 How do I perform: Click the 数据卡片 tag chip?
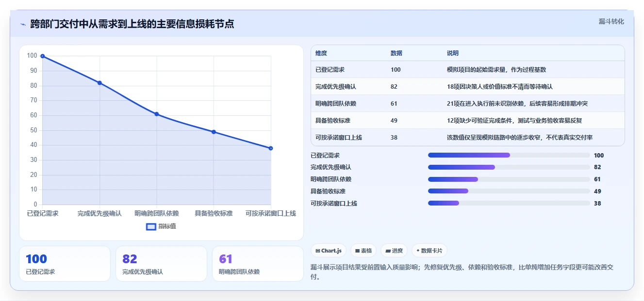point(429,251)
